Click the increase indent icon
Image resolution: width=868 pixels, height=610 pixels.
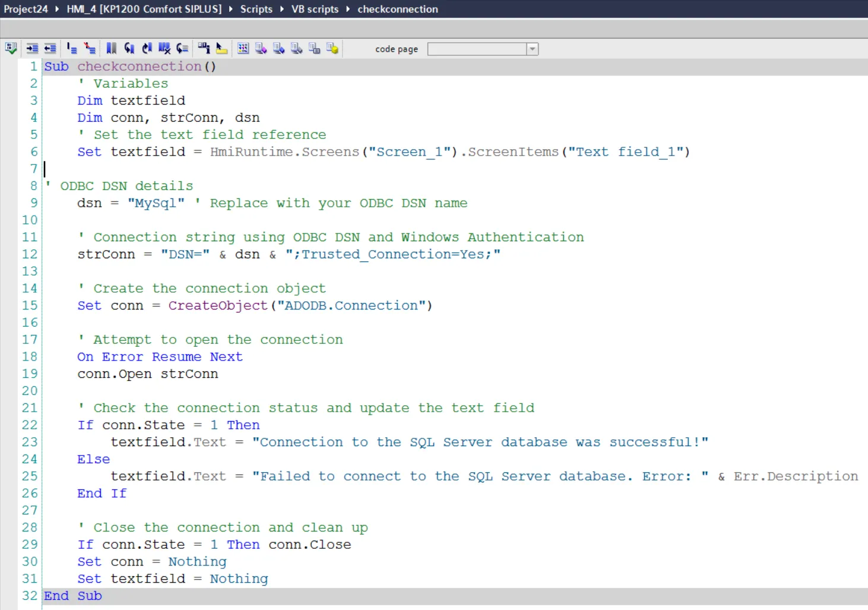(32, 49)
